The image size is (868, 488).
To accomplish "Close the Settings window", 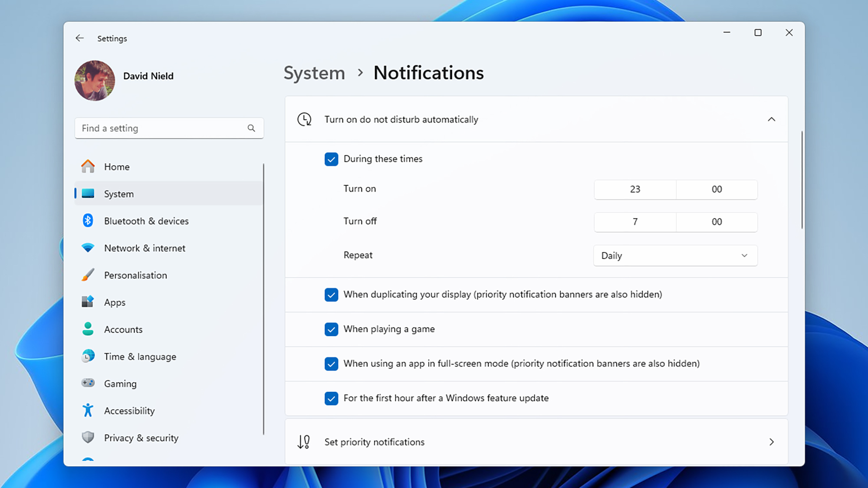I will click(789, 33).
